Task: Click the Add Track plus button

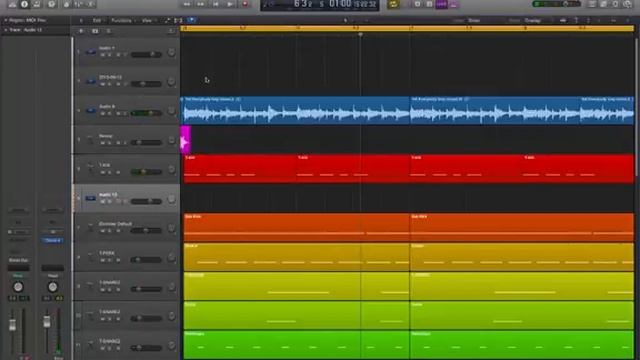Action: tap(81, 31)
